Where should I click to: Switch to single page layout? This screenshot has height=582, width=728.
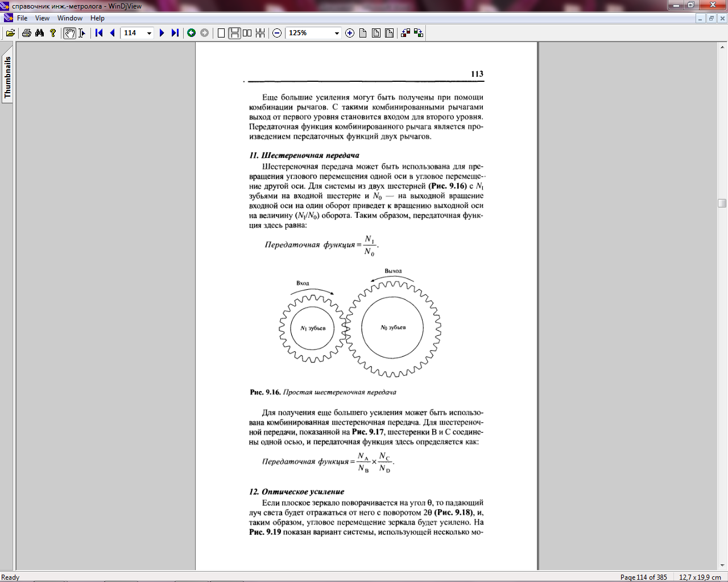[x=221, y=33]
